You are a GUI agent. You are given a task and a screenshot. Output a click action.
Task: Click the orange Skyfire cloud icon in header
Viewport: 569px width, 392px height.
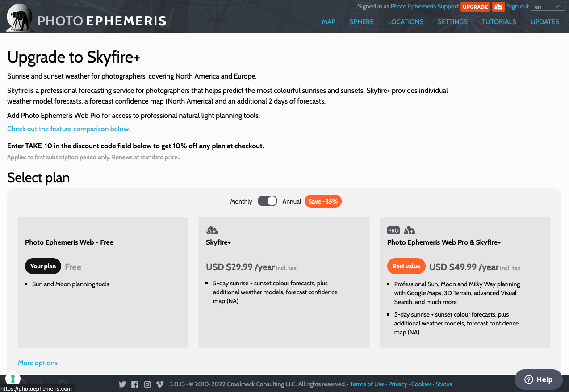click(498, 7)
